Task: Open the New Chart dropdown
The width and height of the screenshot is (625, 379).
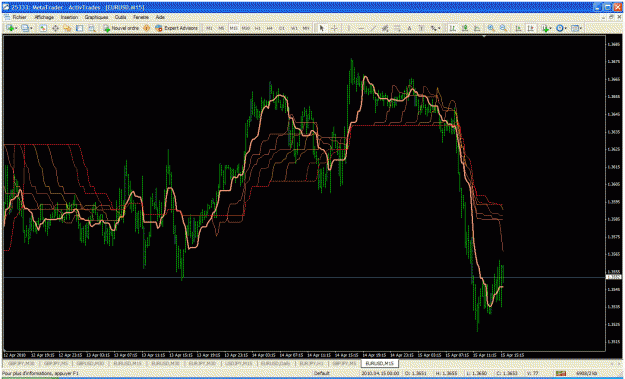Action: [x=11, y=28]
